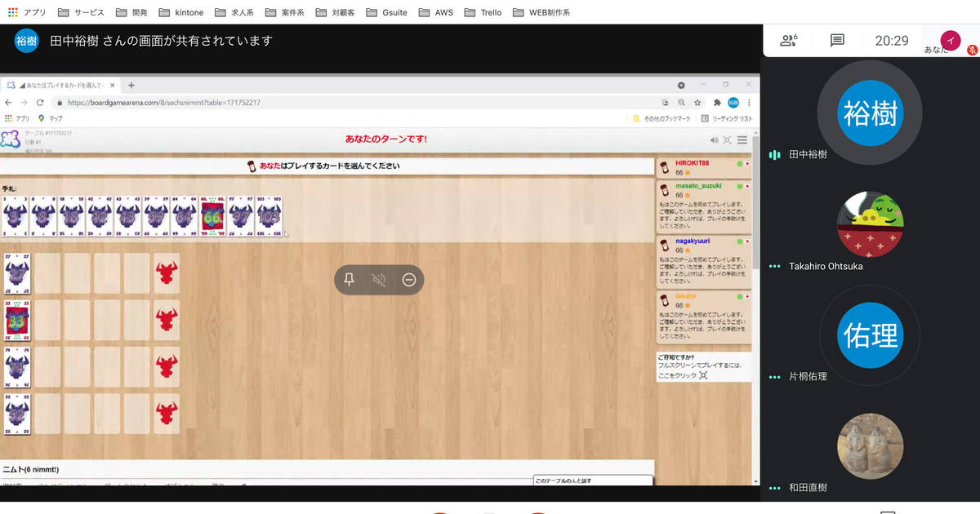Open the game hamburger menu icon

[742, 140]
